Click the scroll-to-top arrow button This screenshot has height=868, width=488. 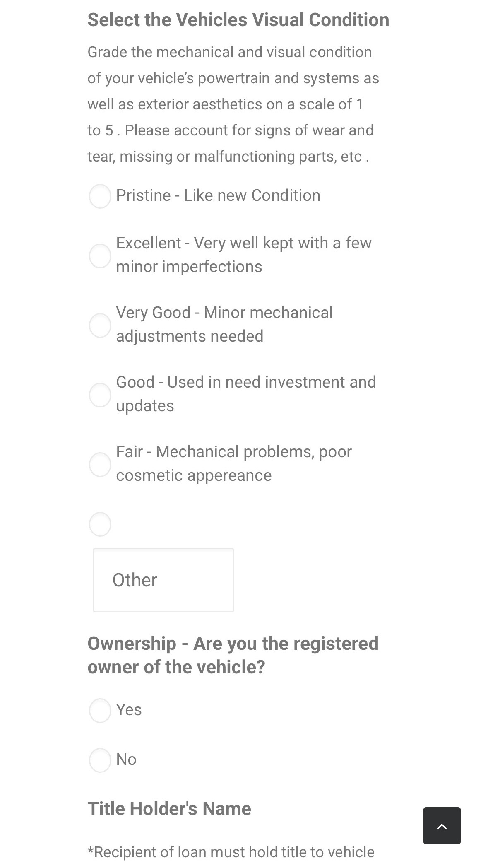click(442, 825)
